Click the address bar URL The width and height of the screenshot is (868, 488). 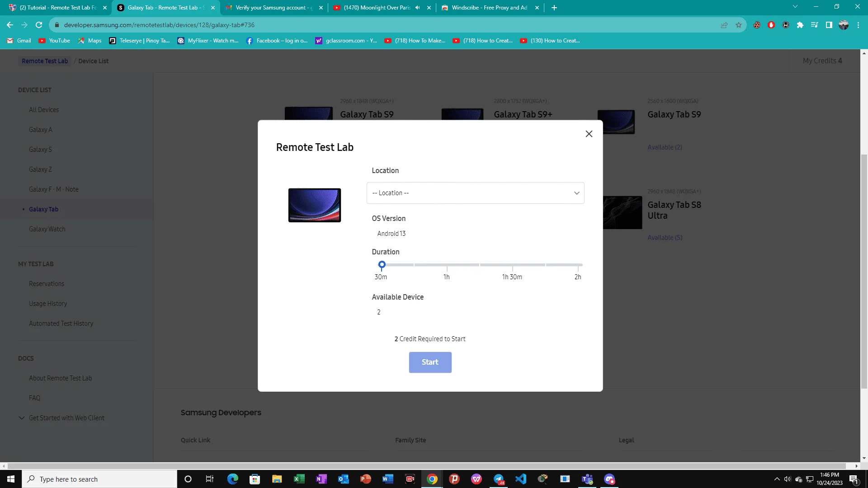pos(159,25)
